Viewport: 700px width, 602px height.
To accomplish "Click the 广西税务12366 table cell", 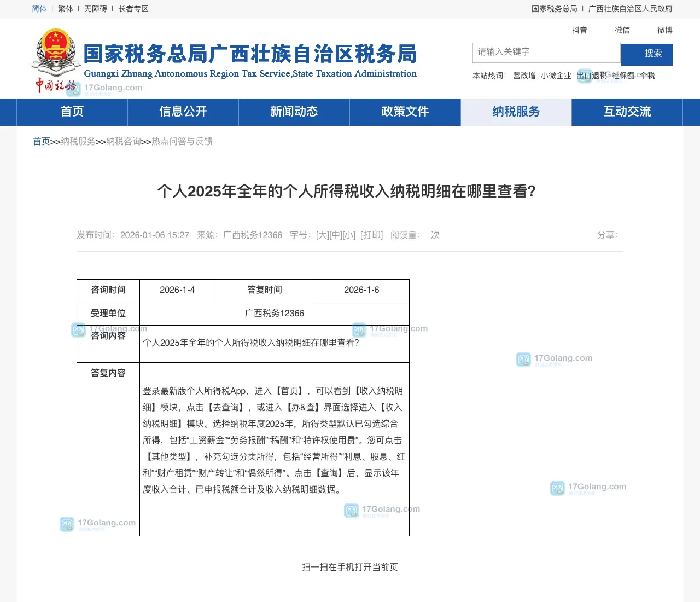I will pyautogui.click(x=275, y=314).
